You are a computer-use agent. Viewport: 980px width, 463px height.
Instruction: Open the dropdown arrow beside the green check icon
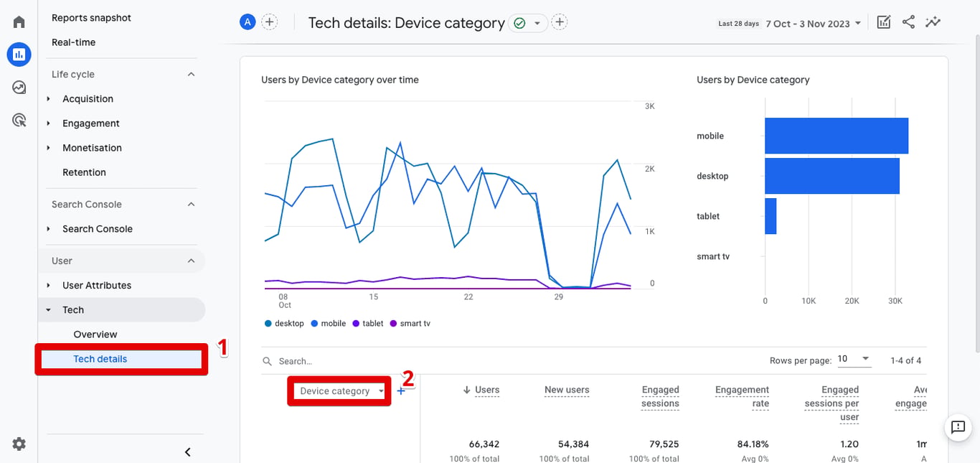point(537,23)
